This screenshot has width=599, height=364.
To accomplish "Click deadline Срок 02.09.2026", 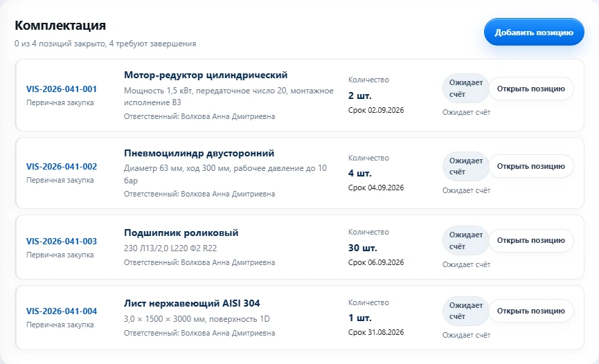I will [376, 111].
